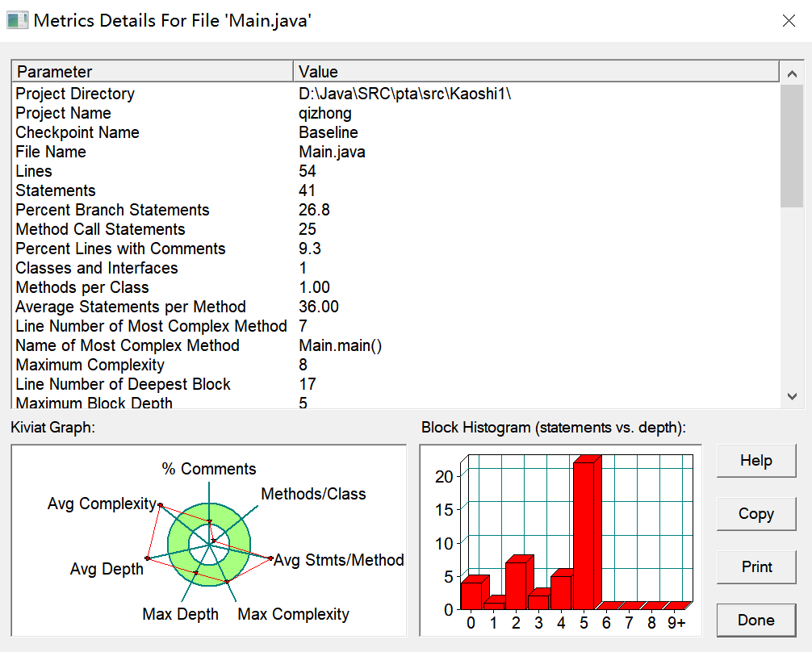Screen dimensions: 812x652
Task: Click the histogram bar at depth 1
Action: (495, 603)
